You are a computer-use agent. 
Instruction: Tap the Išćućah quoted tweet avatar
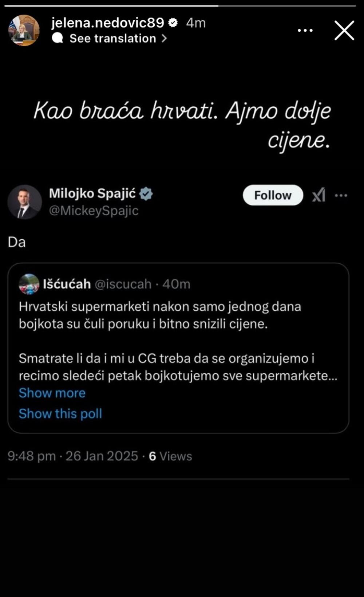coord(29,284)
